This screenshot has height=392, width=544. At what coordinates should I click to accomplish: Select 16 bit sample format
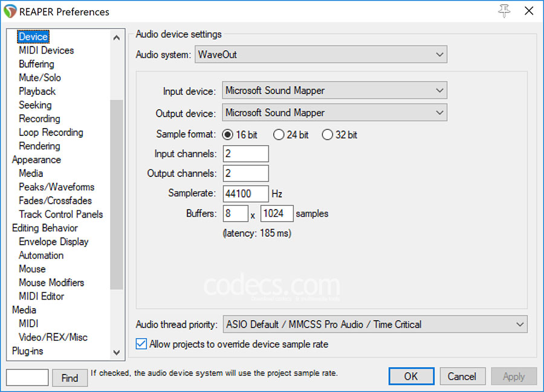click(x=240, y=135)
